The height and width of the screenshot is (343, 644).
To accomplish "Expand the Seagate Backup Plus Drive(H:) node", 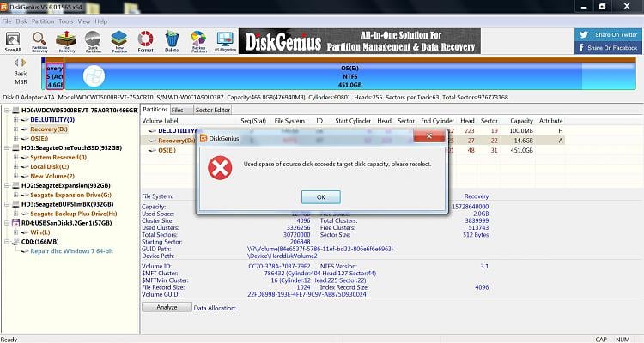I will pyautogui.click(x=16, y=214).
